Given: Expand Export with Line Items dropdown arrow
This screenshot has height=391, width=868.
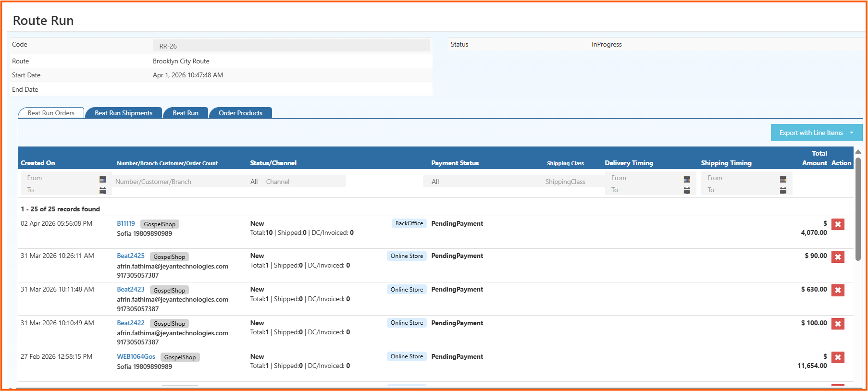Looking at the screenshot, I should click(852, 133).
